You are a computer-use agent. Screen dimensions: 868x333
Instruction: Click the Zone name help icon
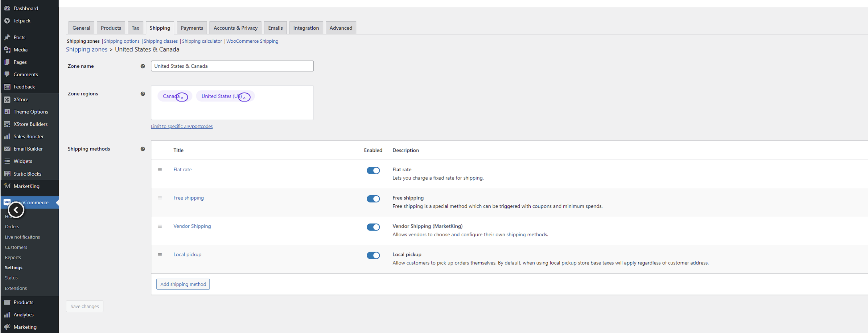143,66
